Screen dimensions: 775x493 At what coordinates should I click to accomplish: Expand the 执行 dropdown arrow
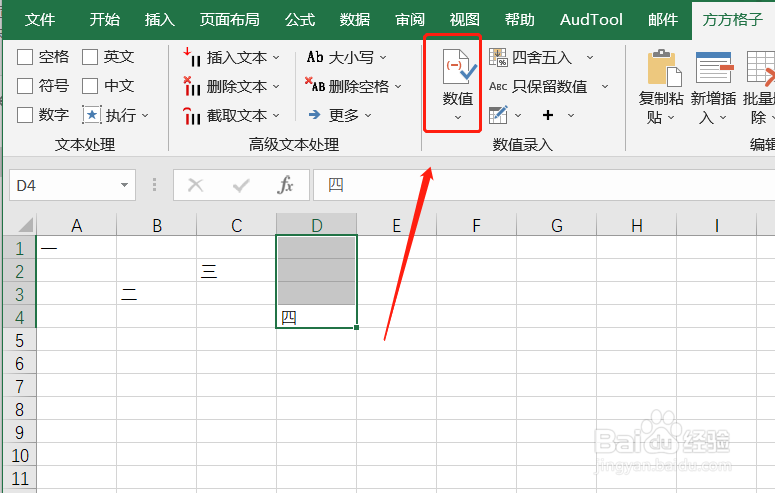click(x=145, y=116)
